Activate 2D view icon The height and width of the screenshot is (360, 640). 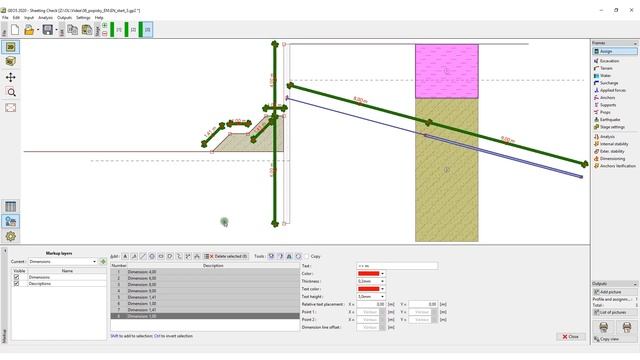pos(11,47)
